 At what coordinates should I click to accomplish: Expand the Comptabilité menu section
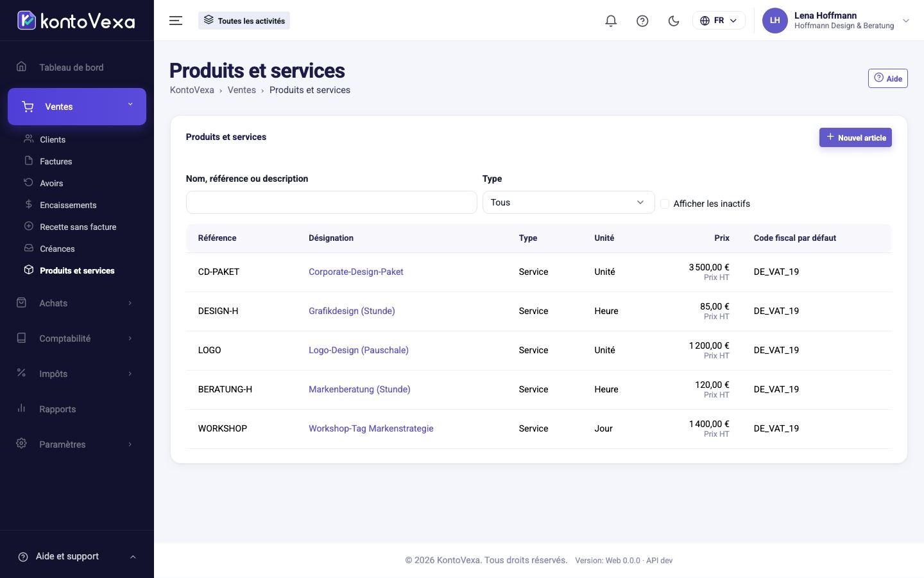coord(77,338)
